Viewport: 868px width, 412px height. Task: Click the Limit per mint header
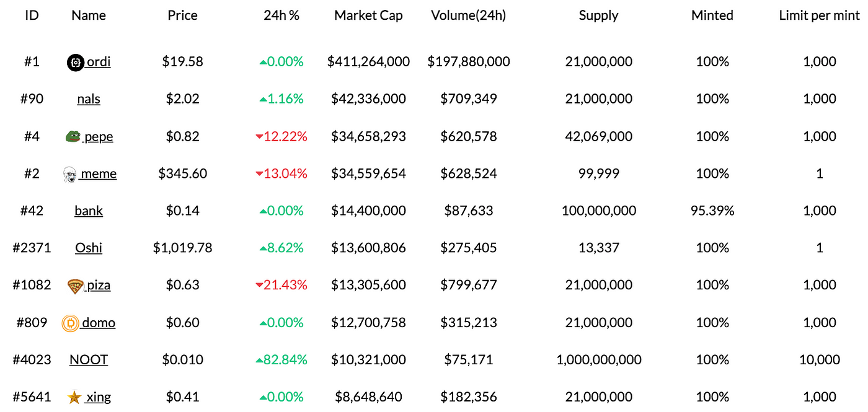coord(819,15)
